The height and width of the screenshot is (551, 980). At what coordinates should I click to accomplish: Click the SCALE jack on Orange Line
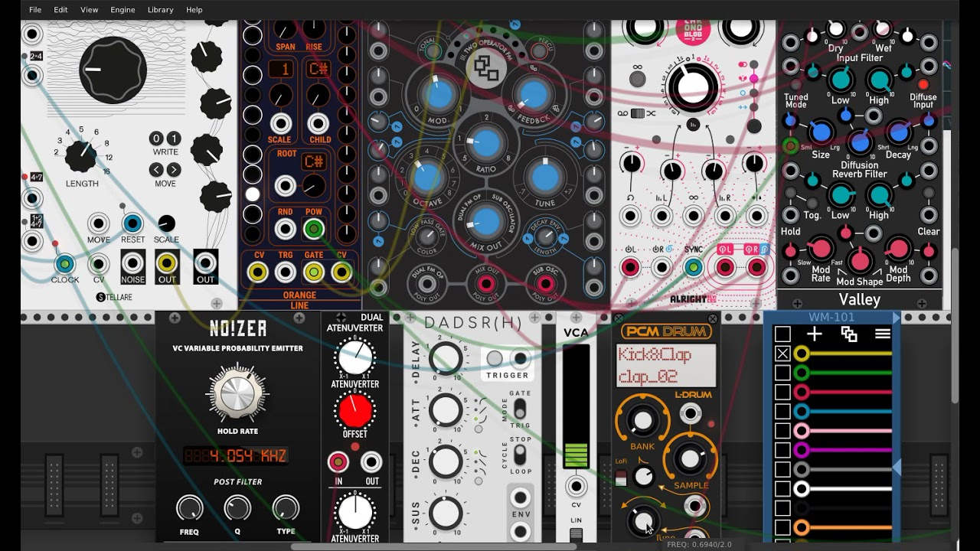tap(280, 123)
